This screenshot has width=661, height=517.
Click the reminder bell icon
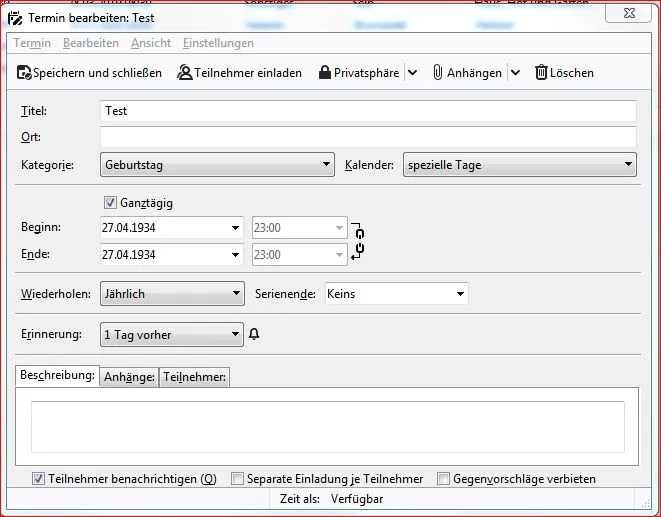coord(254,334)
